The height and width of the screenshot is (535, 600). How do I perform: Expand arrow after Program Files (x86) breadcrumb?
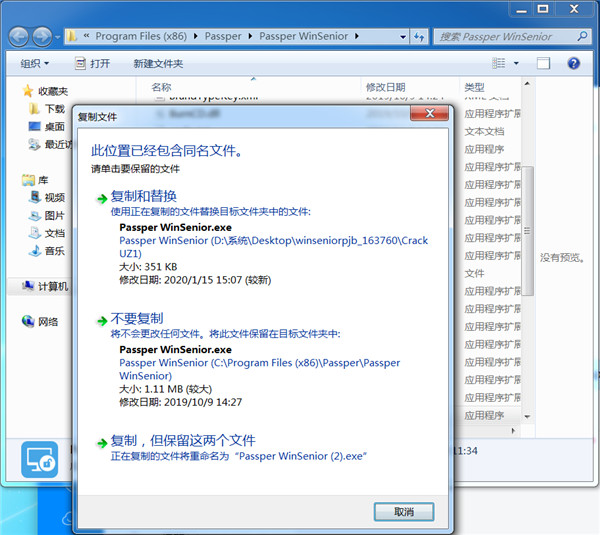click(196, 36)
